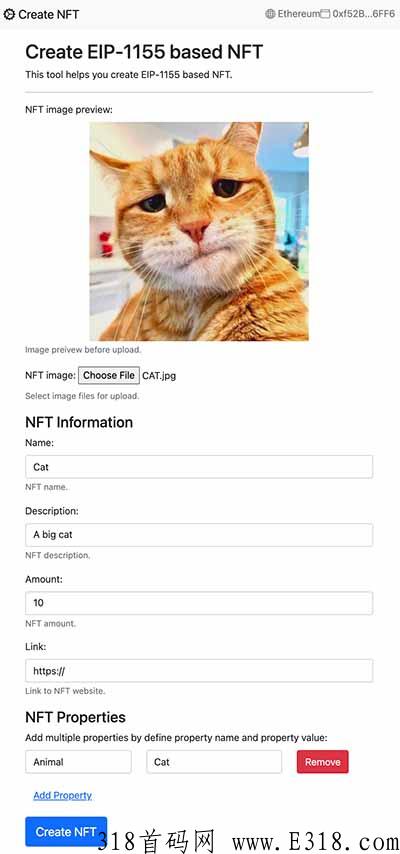Click the property name field Animal
Image resolution: width=400 pixels, height=854 pixels.
pyautogui.click(x=78, y=762)
